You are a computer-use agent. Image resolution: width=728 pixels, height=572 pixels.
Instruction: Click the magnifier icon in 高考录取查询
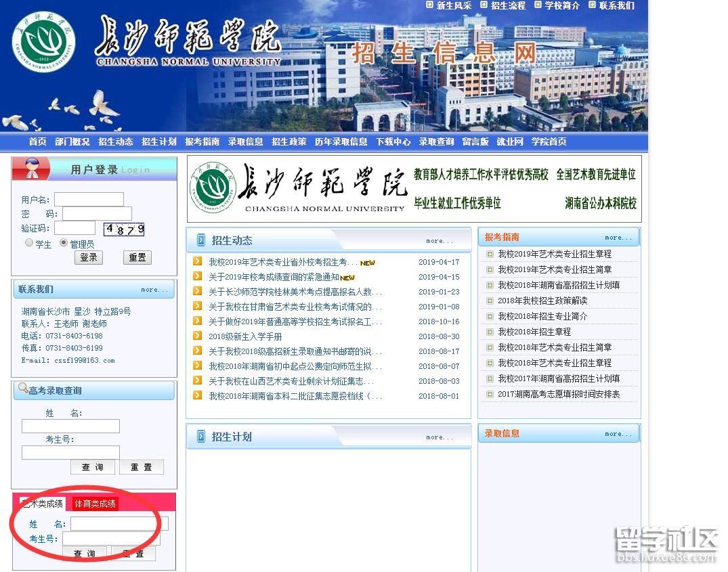click(23, 389)
